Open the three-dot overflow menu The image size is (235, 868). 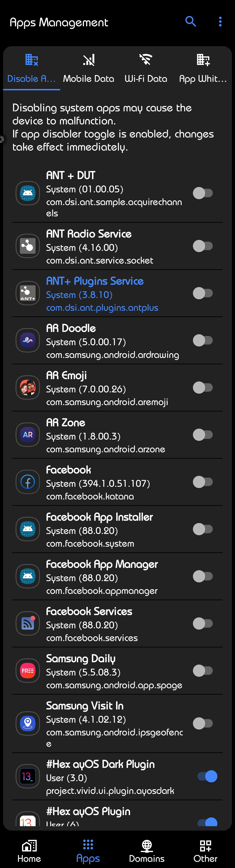pyautogui.click(x=220, y=22)
